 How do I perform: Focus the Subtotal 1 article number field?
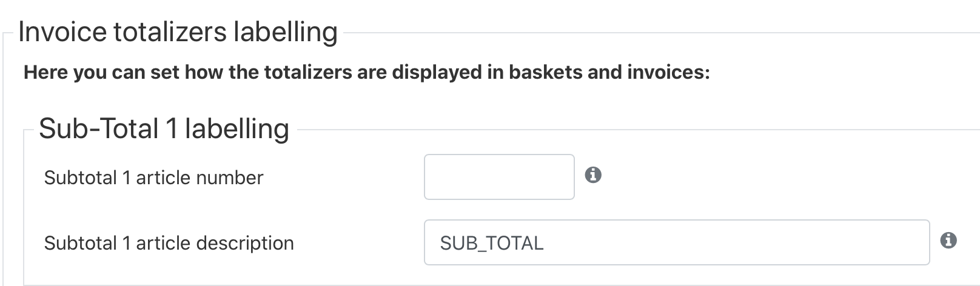pos(499,177)
